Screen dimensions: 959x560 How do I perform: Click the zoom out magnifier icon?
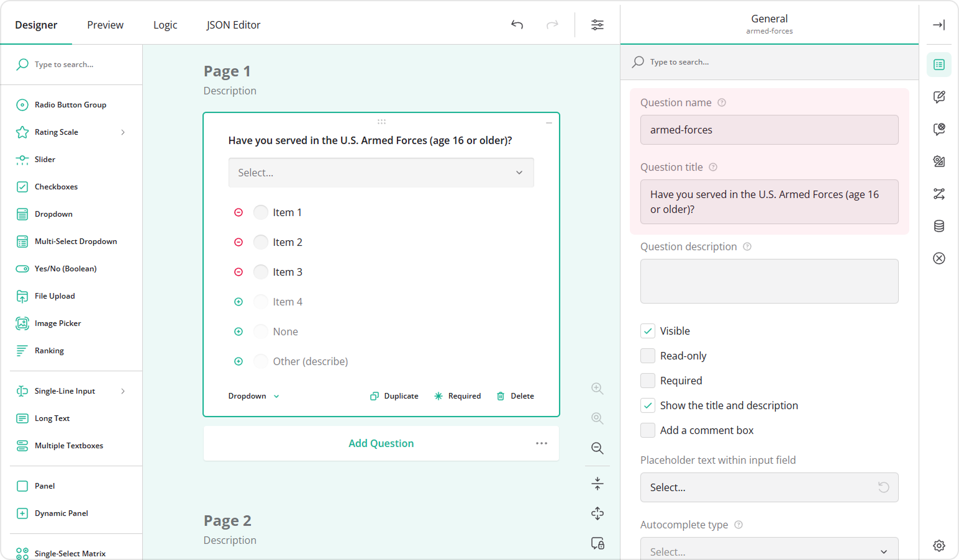coord(596,448)
